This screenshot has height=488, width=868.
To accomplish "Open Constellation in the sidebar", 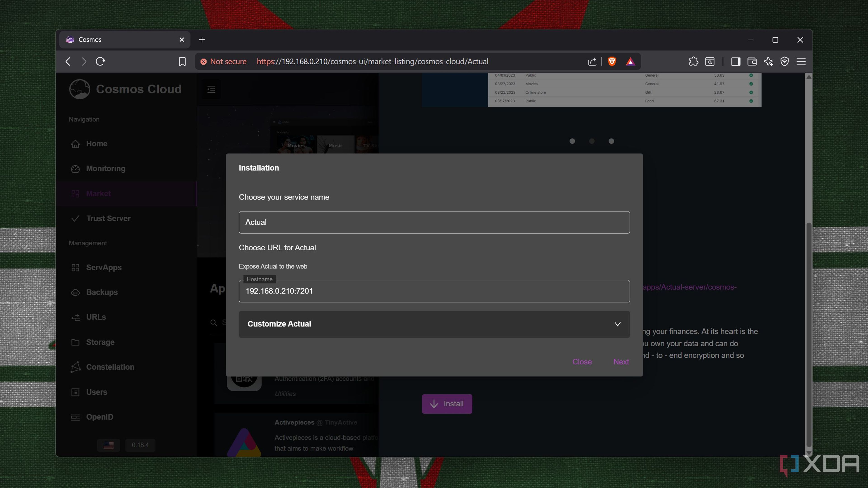I will coord(127,367).
